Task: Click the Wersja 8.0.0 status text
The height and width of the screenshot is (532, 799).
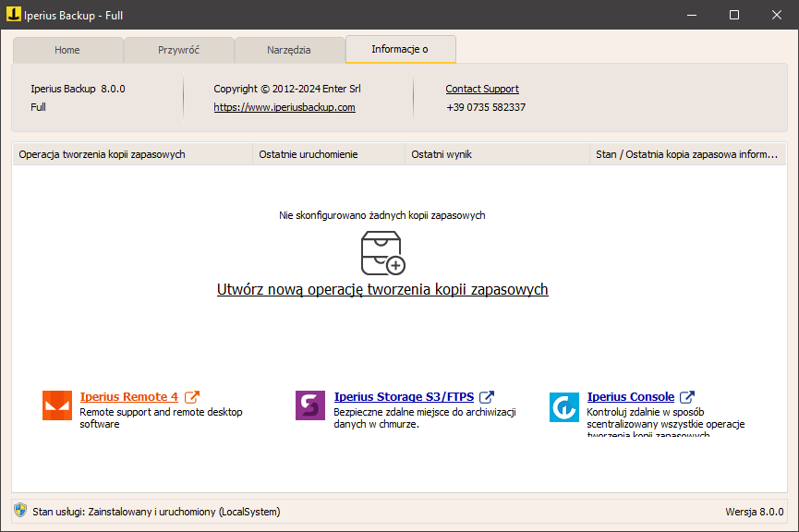Action: click(755, 512)
